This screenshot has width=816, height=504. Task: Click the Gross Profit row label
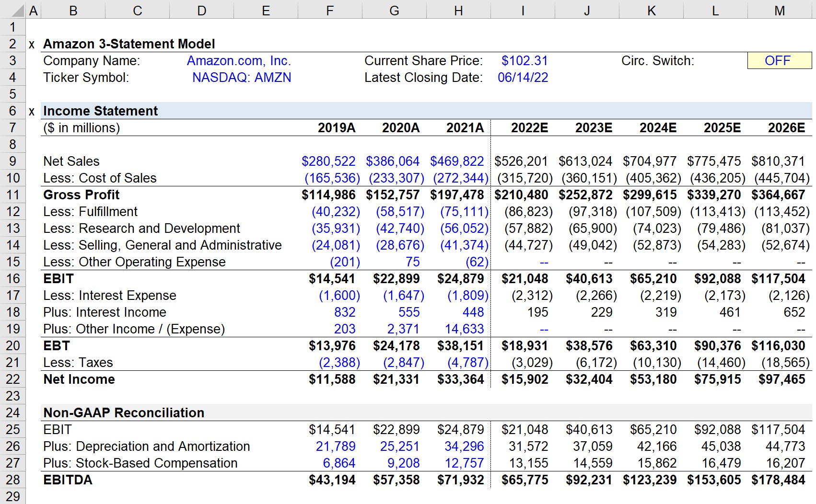(82, 195)
